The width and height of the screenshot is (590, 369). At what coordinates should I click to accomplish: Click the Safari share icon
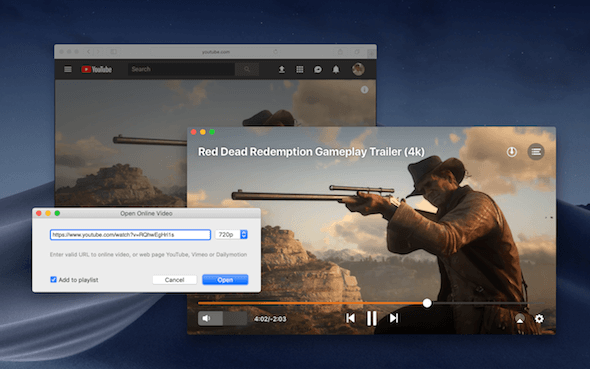[x=340, y=52]
